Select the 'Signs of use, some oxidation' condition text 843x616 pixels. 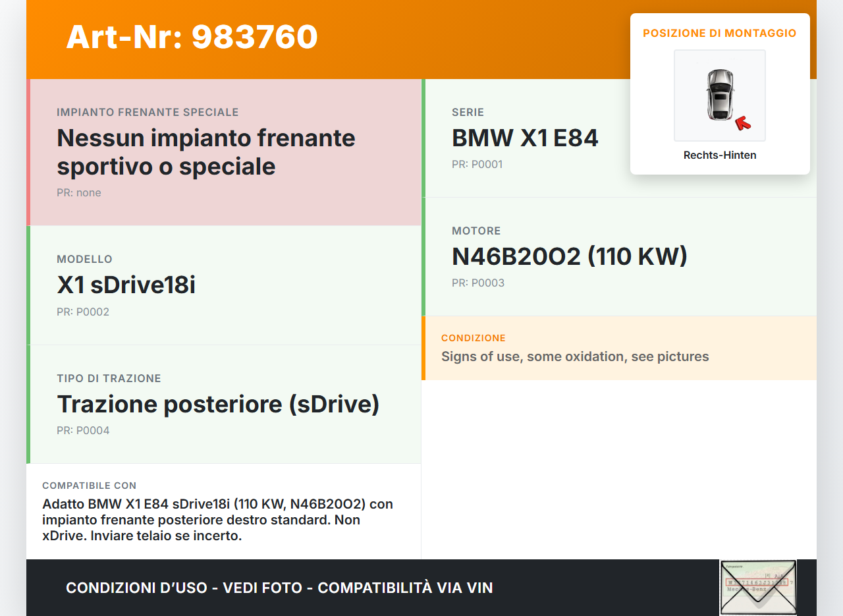click(574, 357)
